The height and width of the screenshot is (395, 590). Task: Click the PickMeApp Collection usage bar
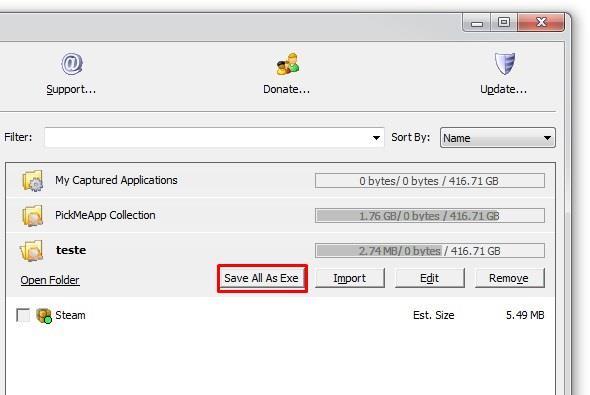[x=430, y=216]
